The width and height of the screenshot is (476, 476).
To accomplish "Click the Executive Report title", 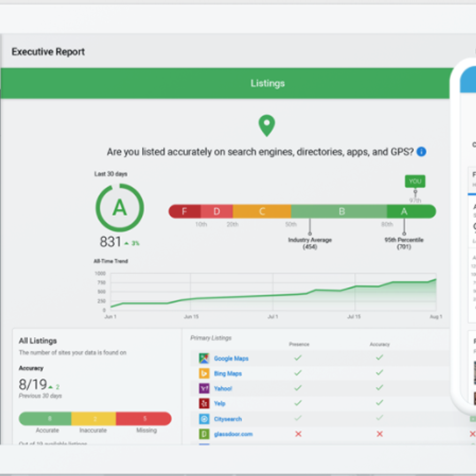I will click(48, 52).
